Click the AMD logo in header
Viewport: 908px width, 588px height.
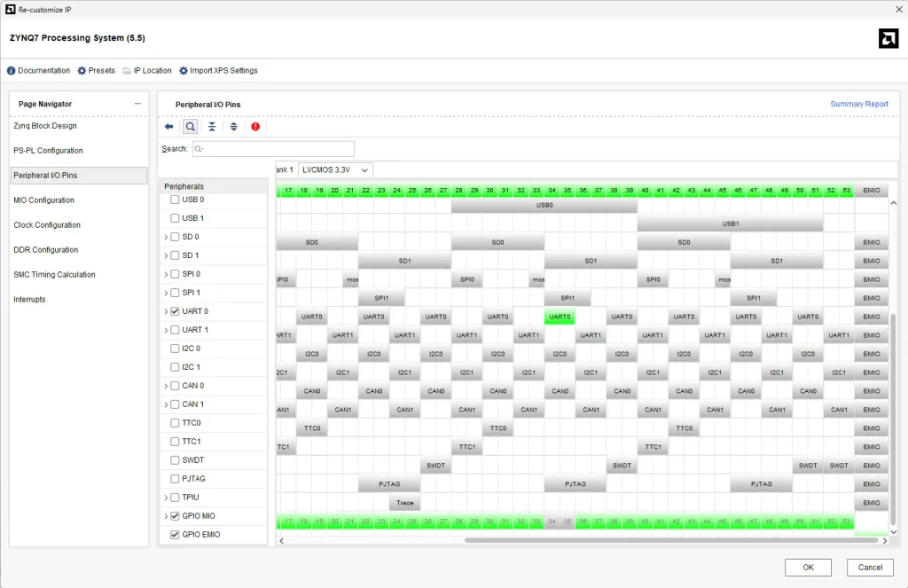(x=888, y=39)
